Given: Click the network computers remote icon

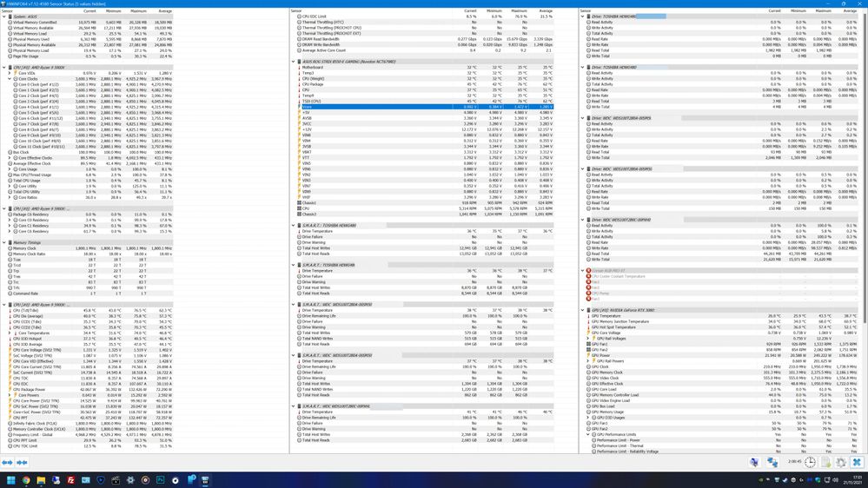Looking at the screenshot, I should pyautogui.click(x=772, y=462).
